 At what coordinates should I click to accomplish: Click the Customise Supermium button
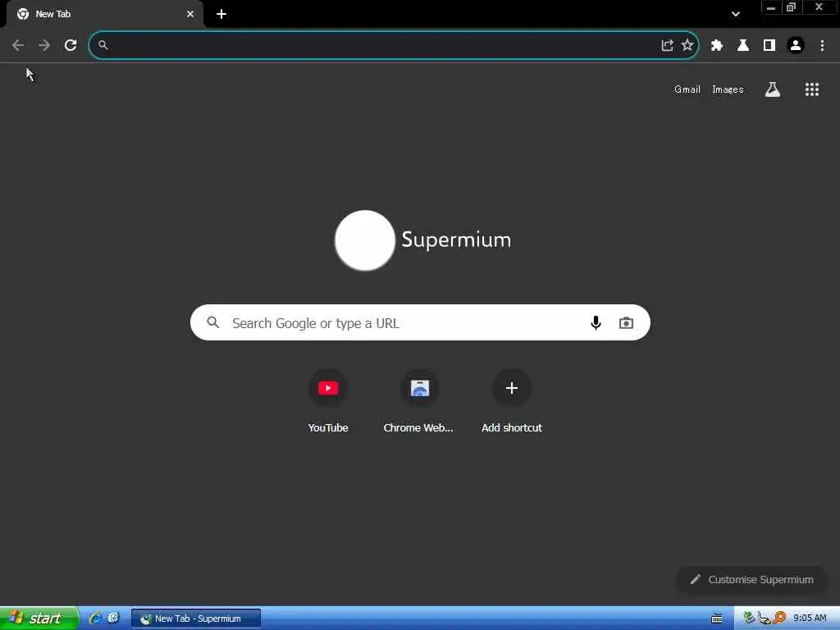coord(751,580)
